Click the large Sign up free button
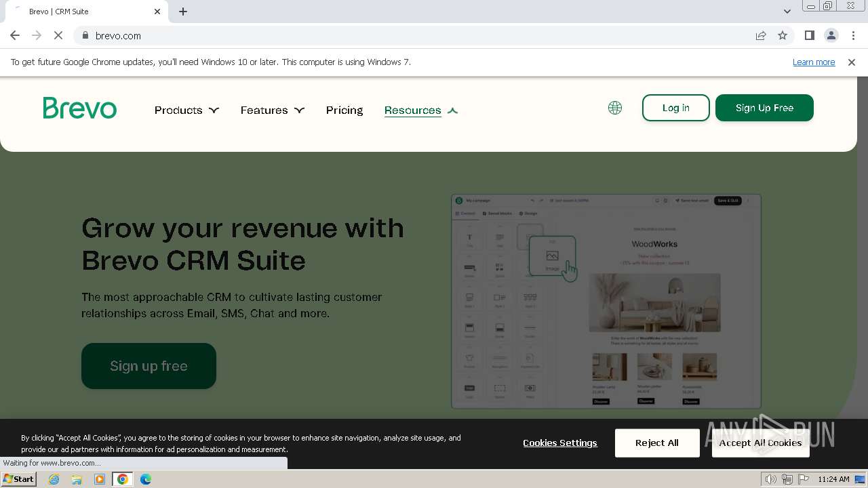868x488 pixels. [149, 366]
